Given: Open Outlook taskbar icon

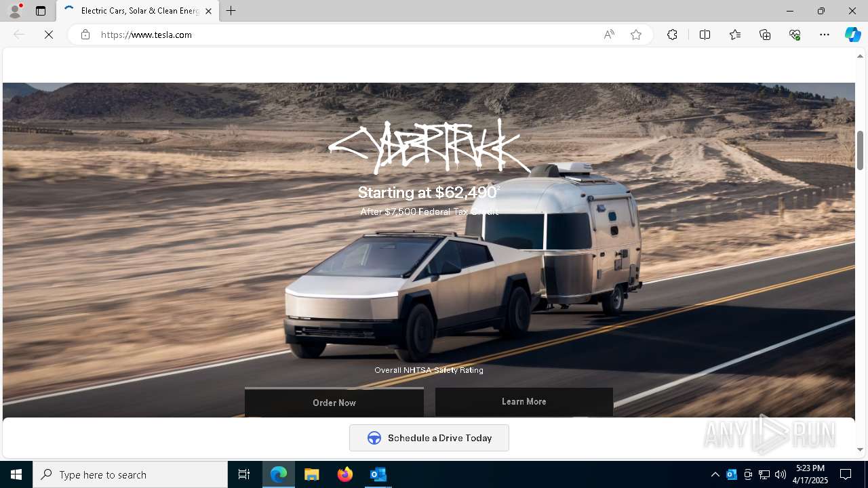Looking at the screenshot, I should pyautogui.click(x=378, y=474).
